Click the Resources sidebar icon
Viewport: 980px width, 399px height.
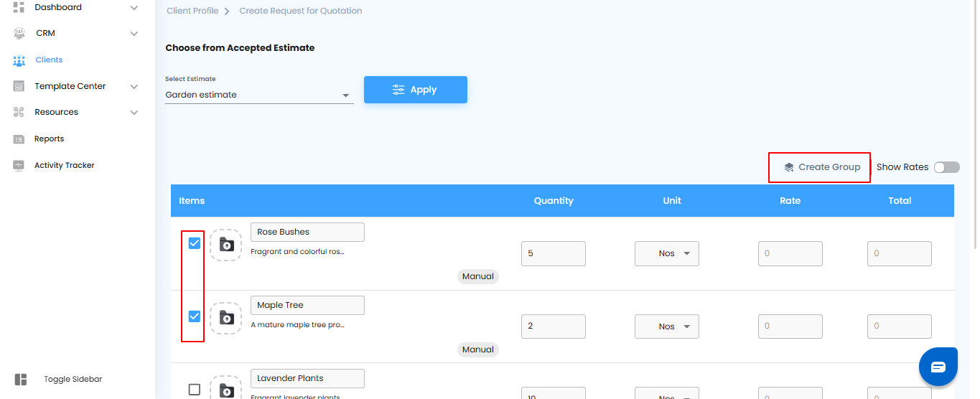point(19,113)
